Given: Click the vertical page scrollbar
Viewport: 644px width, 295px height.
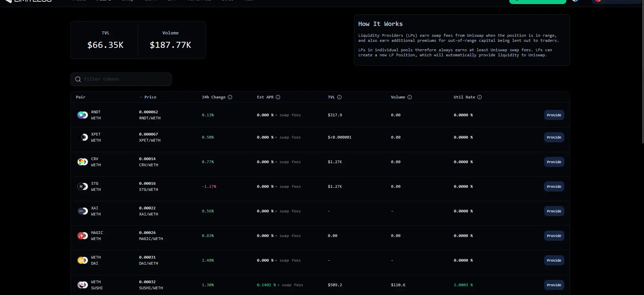Looking at the screenshot, I should pos(643,74).
